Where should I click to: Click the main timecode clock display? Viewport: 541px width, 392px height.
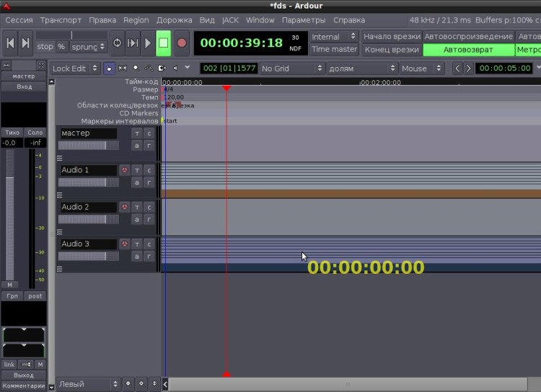click(x=242, y=43)
